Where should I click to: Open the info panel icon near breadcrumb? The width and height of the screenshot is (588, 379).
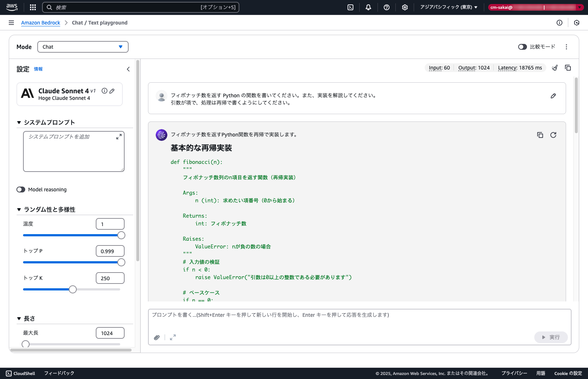pos(559,23)
